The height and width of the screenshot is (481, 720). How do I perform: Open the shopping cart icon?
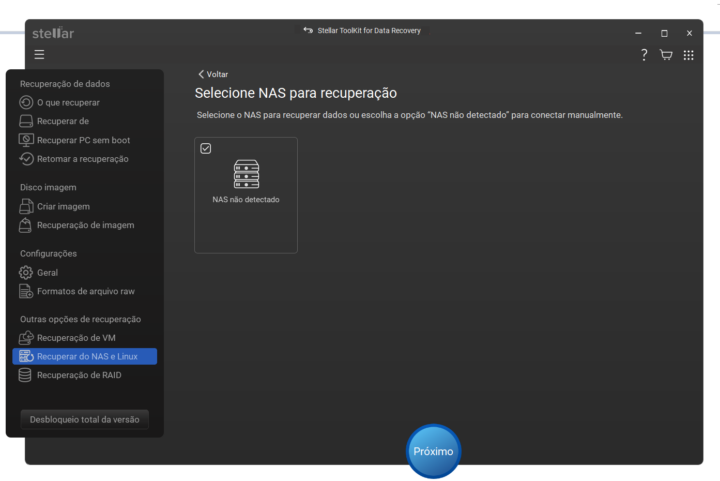(x=666, y=55)
